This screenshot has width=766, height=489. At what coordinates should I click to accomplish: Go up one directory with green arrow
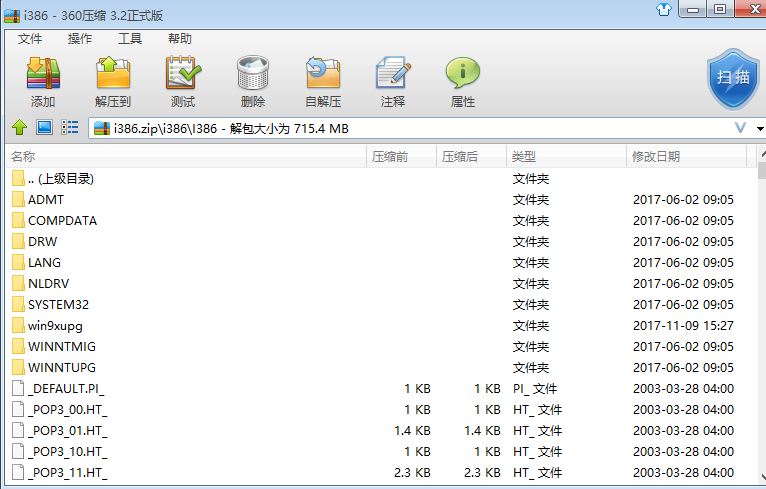(x=20, y=128)
